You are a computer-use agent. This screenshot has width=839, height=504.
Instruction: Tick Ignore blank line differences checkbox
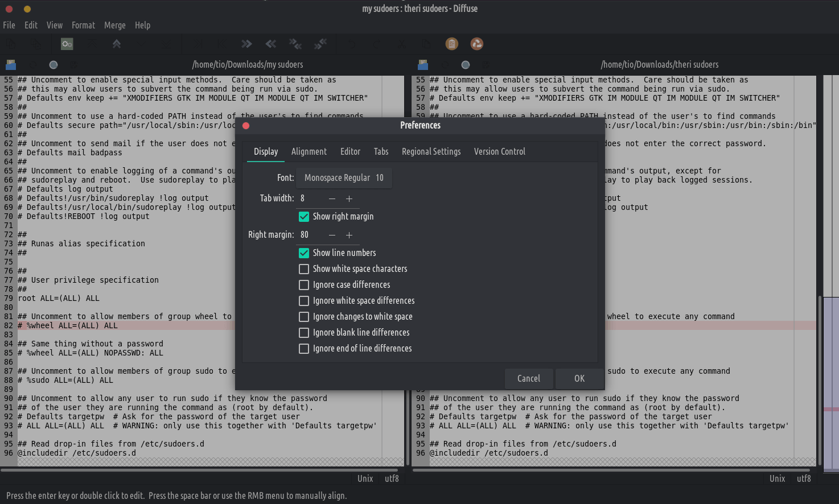[304, 333]
